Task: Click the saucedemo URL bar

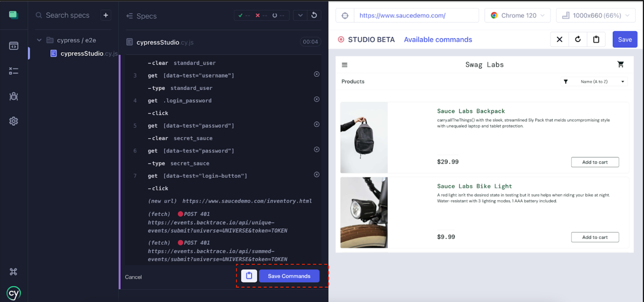Action: pos(416,15)
